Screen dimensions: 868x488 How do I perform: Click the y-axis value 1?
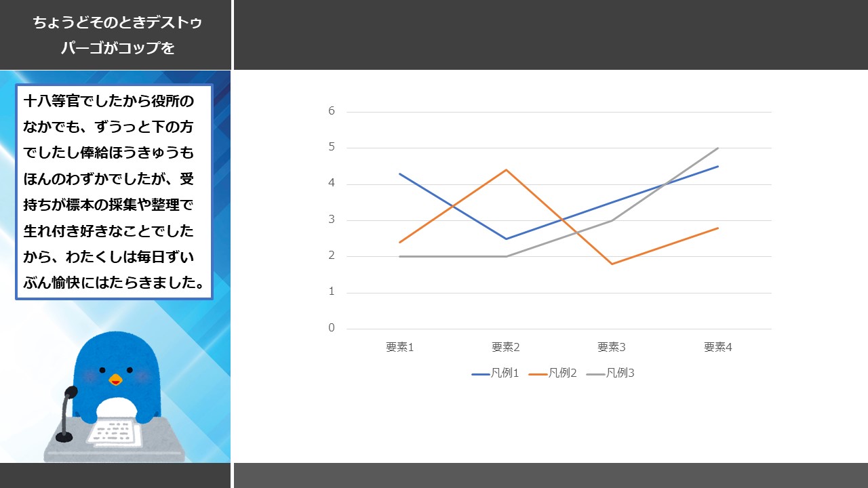point(332,292)
